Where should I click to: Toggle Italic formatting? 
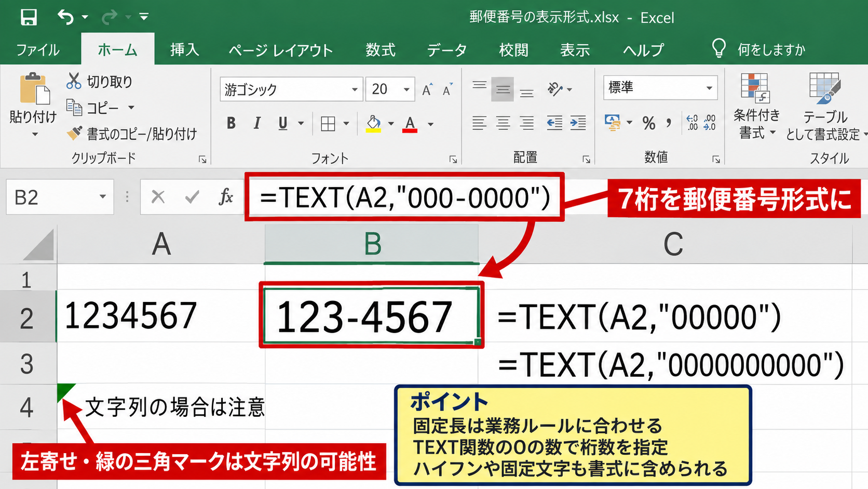257,123
